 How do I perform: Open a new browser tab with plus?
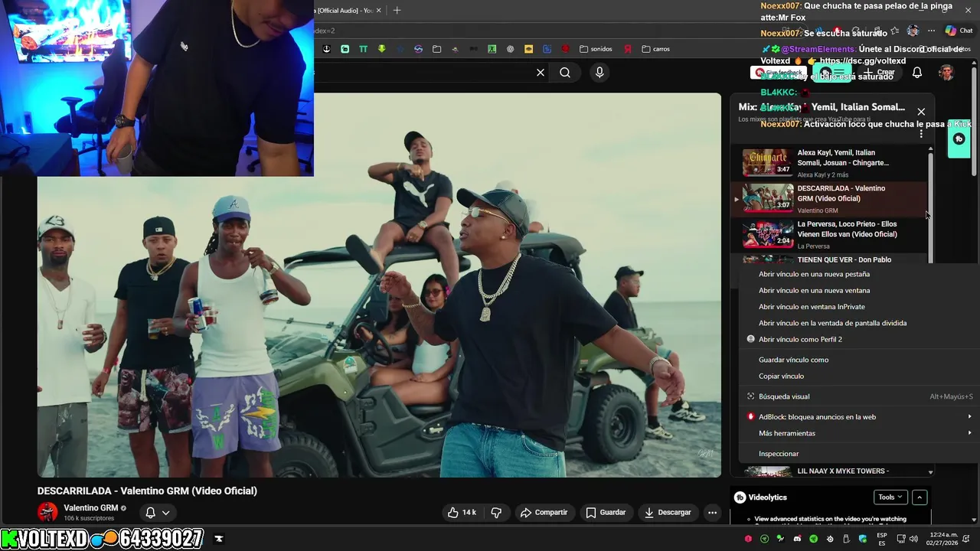coord(397,10)
